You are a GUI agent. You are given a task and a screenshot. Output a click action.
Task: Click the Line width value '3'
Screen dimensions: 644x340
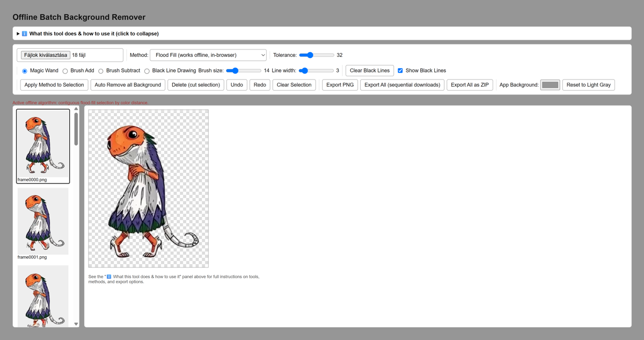pos(338,70)
